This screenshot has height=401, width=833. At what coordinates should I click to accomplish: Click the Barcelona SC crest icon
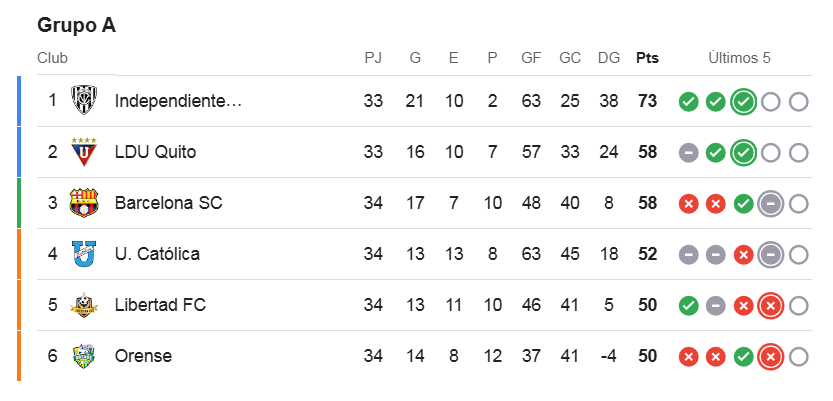point(84,203)
